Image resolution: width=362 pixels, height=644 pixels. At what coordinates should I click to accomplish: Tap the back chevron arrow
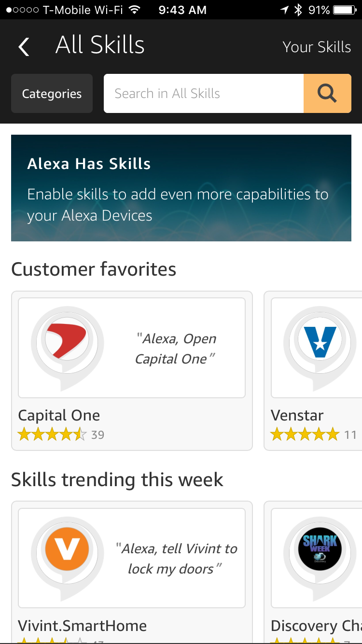coord(23,46)
